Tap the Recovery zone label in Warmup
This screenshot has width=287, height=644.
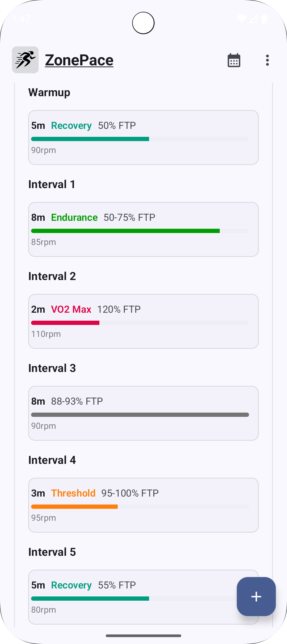coord(71,125)
